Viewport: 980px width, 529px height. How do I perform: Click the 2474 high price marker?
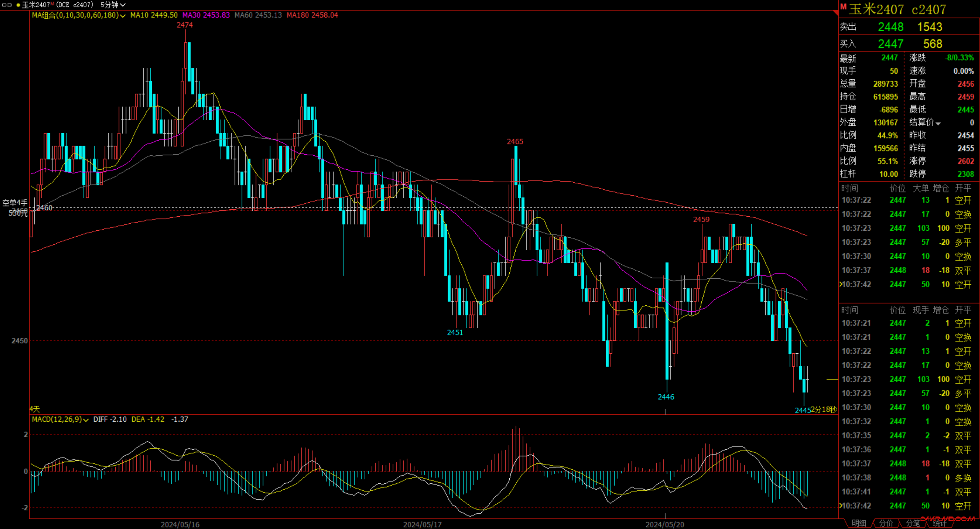tap(185, 25)
